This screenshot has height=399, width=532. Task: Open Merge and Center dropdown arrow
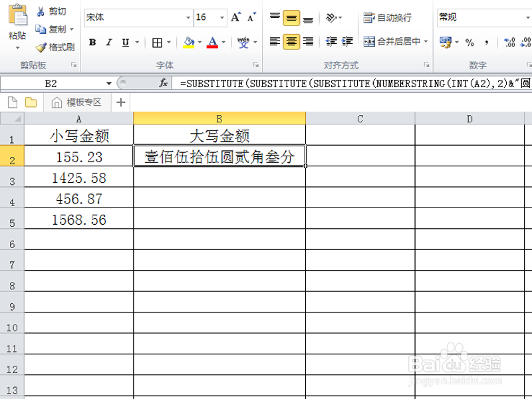tap(426, 42)
